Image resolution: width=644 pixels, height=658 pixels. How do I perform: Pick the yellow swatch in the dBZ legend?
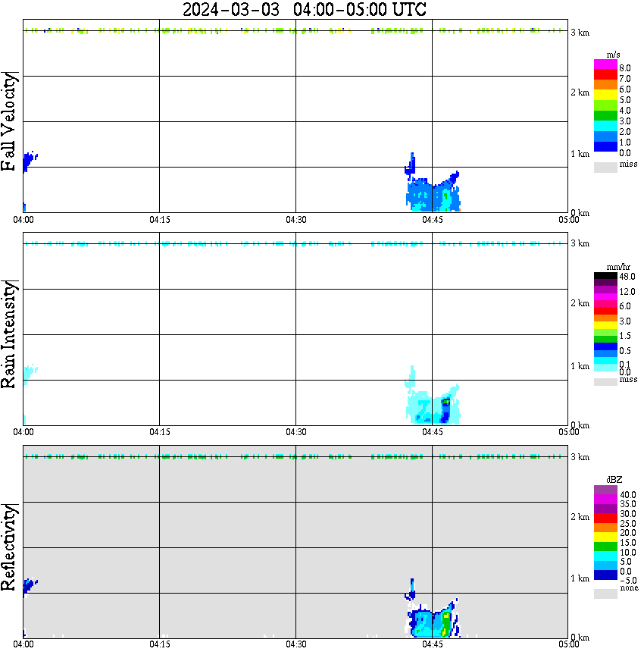tap(605, 537)
